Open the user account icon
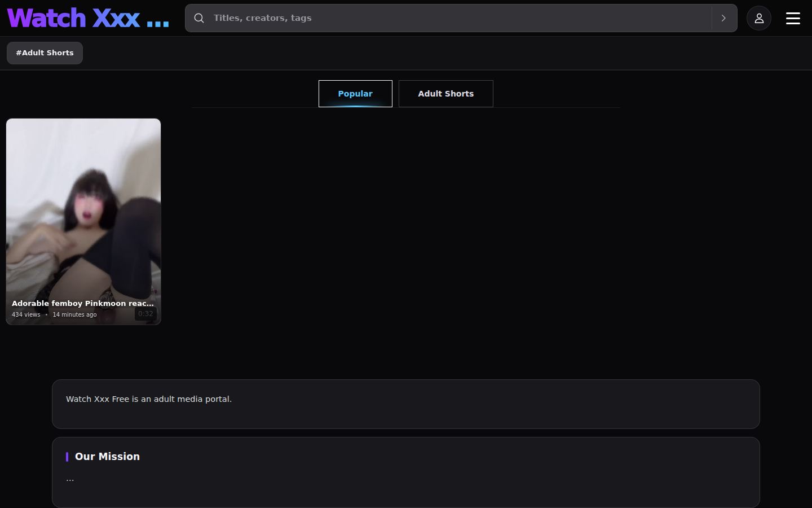Screen dimensions: 812x508 tap(759, 18)
